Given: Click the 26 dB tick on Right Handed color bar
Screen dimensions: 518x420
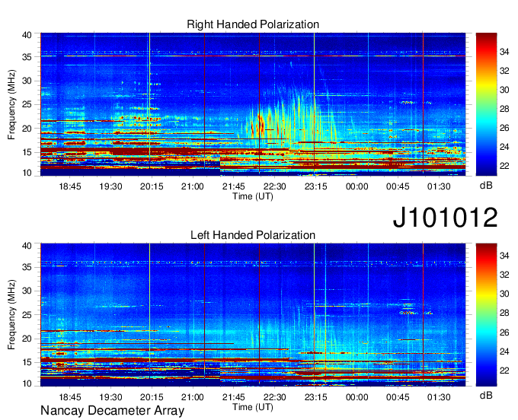Looking at the screenshot, I should [x=504, y=128].
